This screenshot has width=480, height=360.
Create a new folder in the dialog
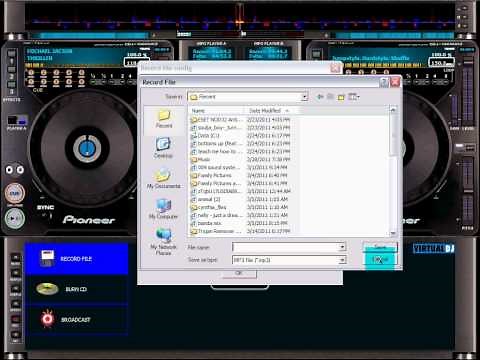point(341,97)
